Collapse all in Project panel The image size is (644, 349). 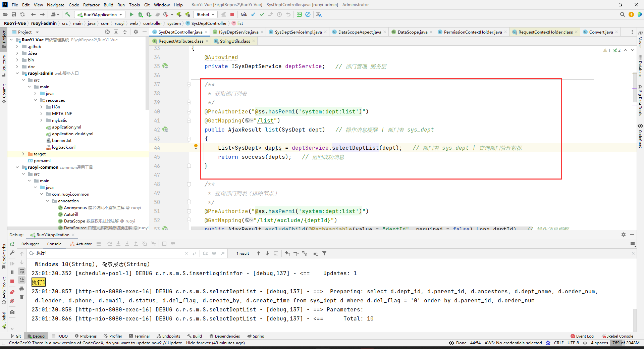coord(125,32)
